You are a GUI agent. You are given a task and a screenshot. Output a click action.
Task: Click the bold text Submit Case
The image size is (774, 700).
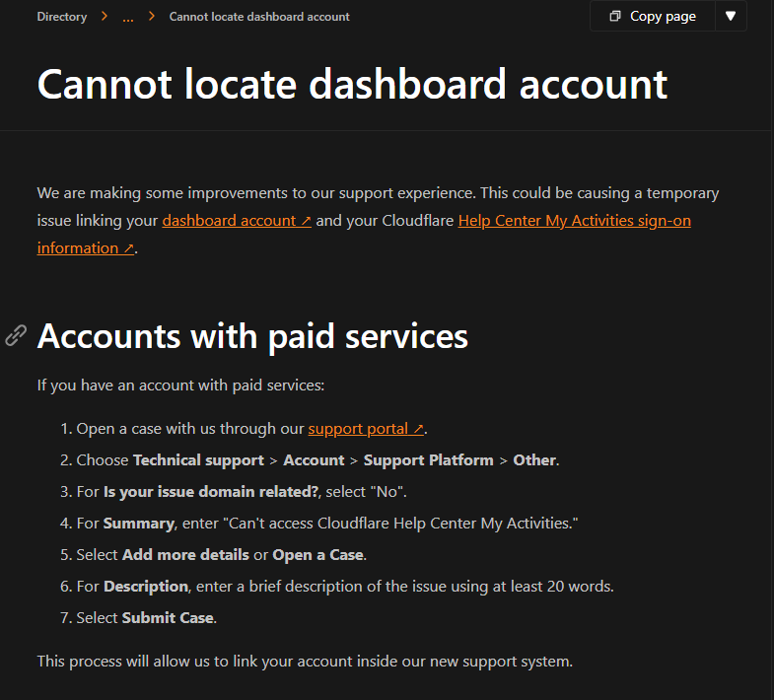168,618
